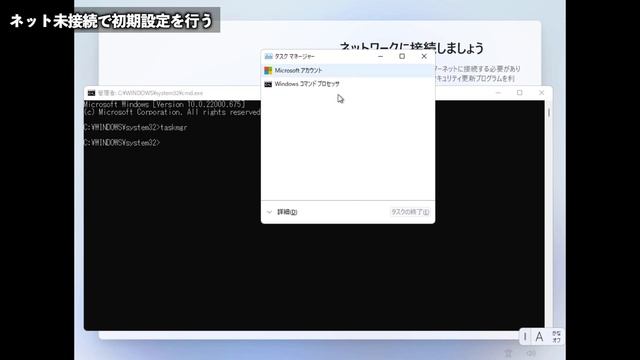
Task: Close the Task Manager window
Action: point(424,56)
